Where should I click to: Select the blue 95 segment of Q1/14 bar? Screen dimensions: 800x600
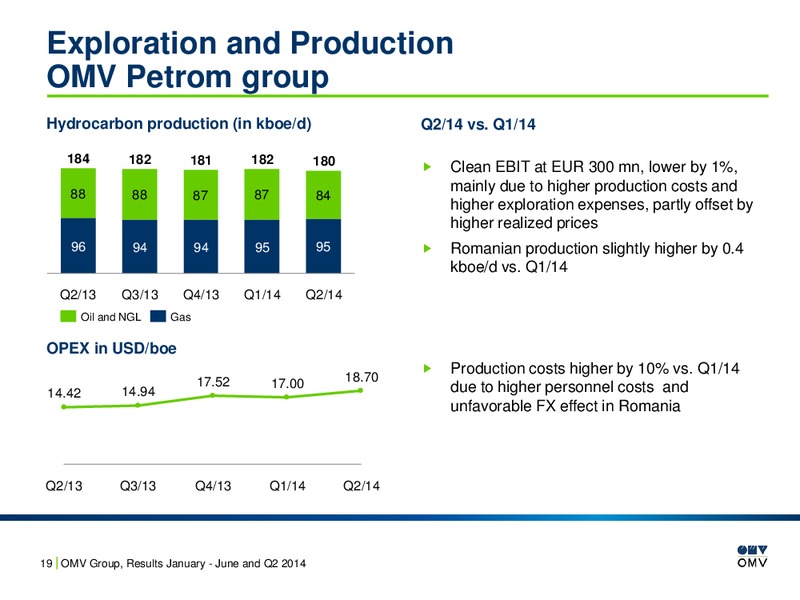pyautogui.click(x=262, y=246)
